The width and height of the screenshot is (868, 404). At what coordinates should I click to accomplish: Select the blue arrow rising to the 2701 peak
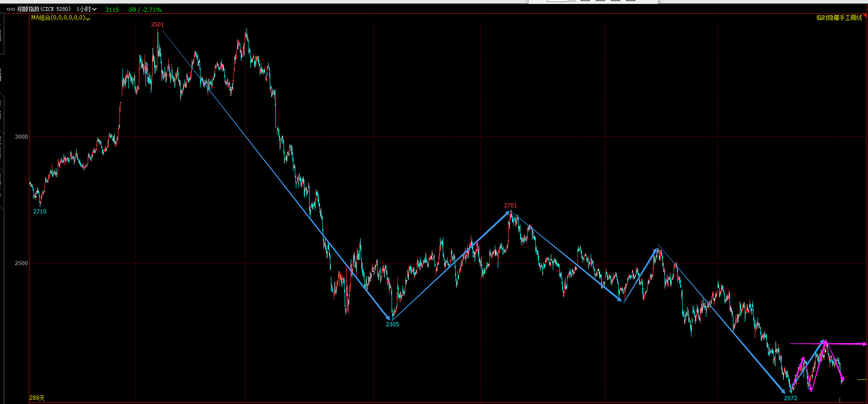coord(450,266)
